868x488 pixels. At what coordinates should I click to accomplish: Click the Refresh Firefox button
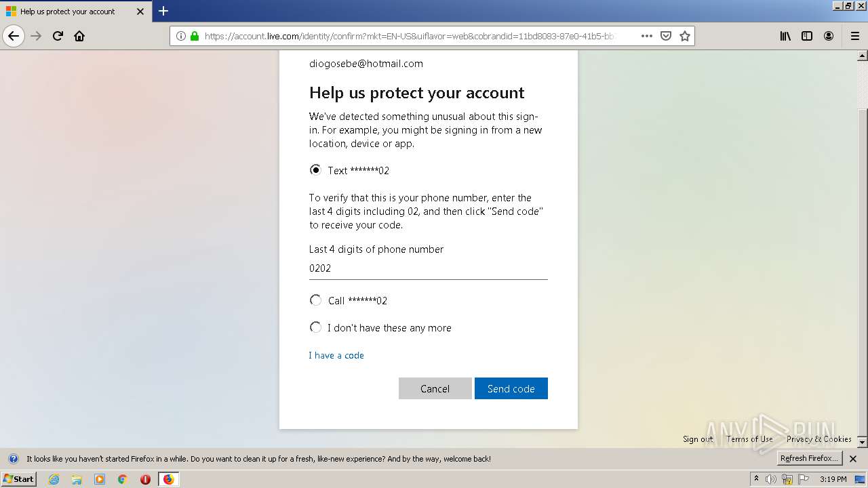810,458
